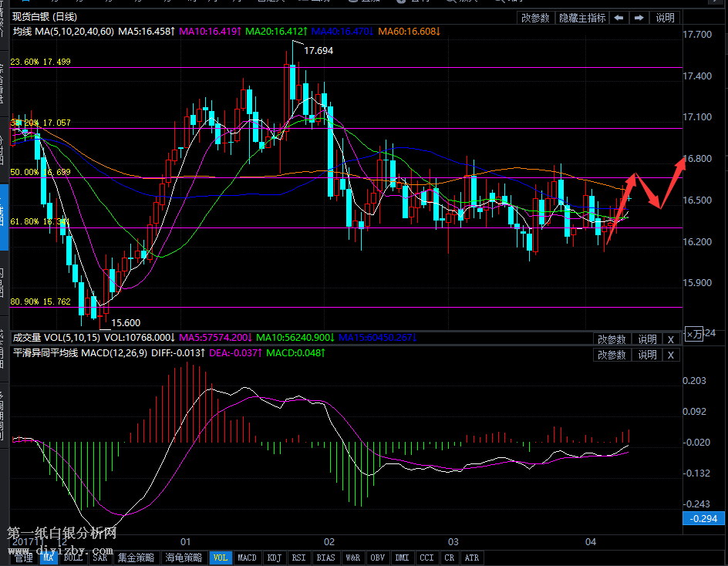Open the 海龟策略 strategy tab

tap(184, 558)
